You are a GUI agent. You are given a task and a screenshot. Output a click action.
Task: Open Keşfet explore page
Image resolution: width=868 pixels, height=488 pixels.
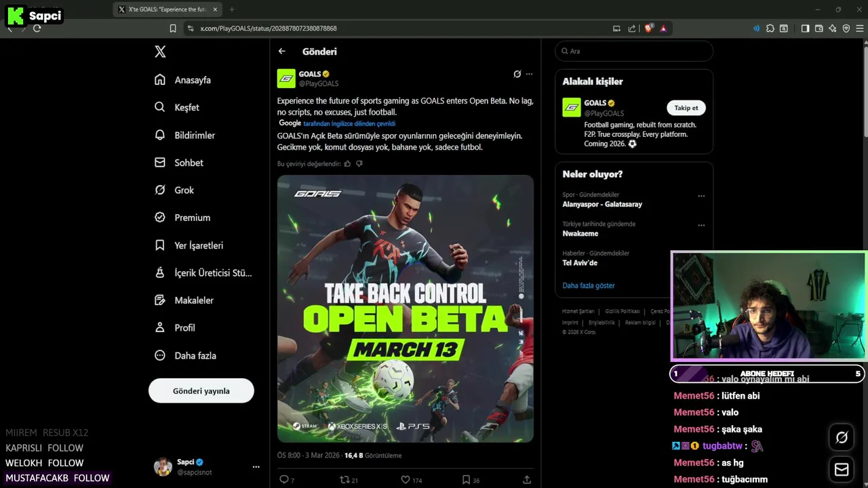point(177,107)
